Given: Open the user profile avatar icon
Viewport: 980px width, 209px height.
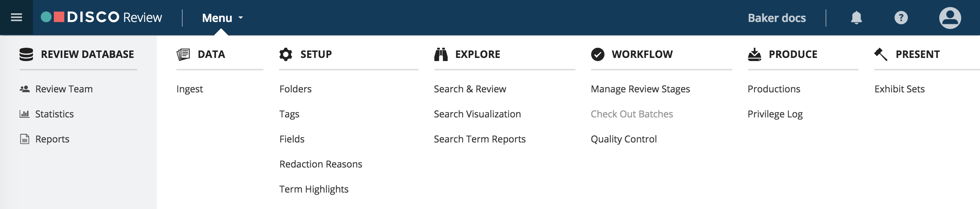Looking at the screenshot, I should [x=950, y=18].
